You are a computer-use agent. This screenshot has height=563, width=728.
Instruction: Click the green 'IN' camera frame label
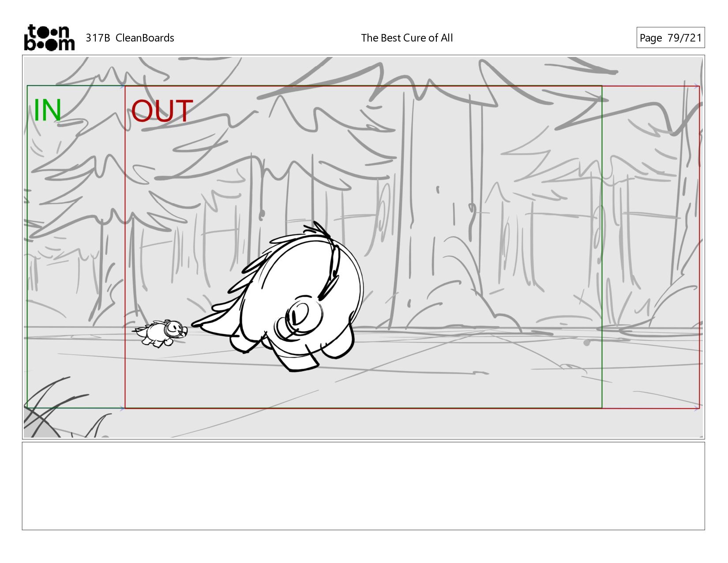pyautogui.click(x=47, y=110)
